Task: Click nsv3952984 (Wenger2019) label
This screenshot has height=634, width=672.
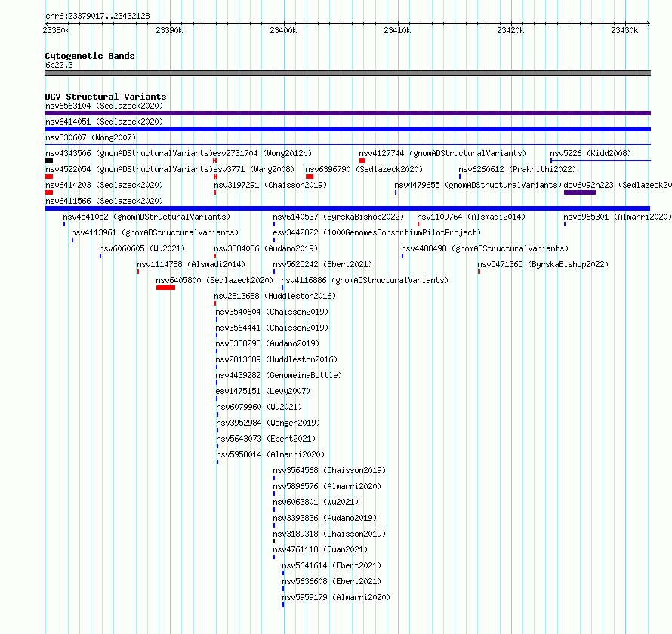Action: [268, 423]
